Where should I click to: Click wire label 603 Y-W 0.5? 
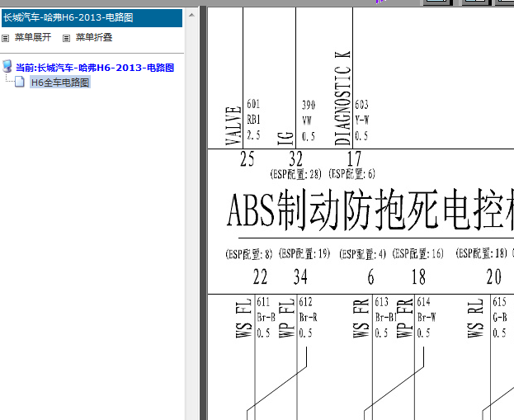point(362,120)
